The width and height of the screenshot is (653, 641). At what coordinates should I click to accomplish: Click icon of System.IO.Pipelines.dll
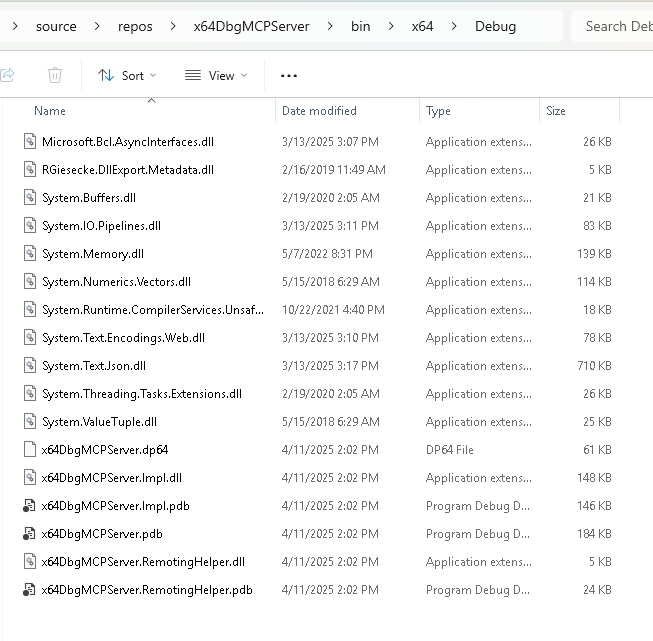point(30,225)
